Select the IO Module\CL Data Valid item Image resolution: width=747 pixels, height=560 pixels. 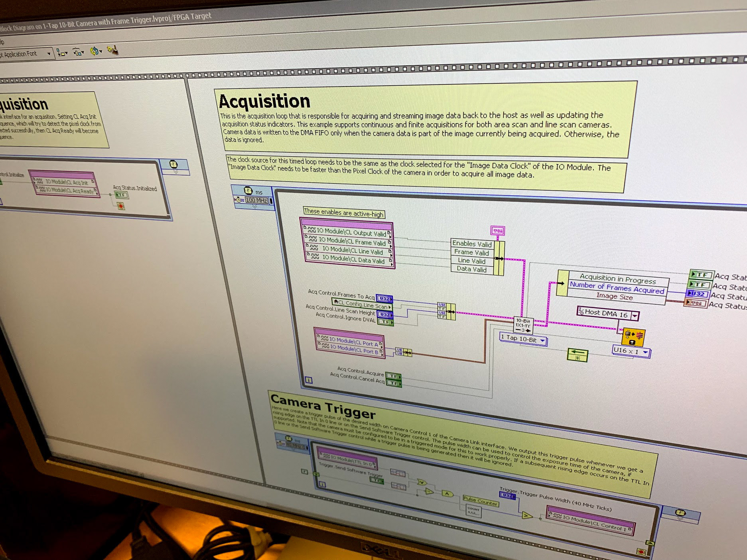tap(350, 259)
